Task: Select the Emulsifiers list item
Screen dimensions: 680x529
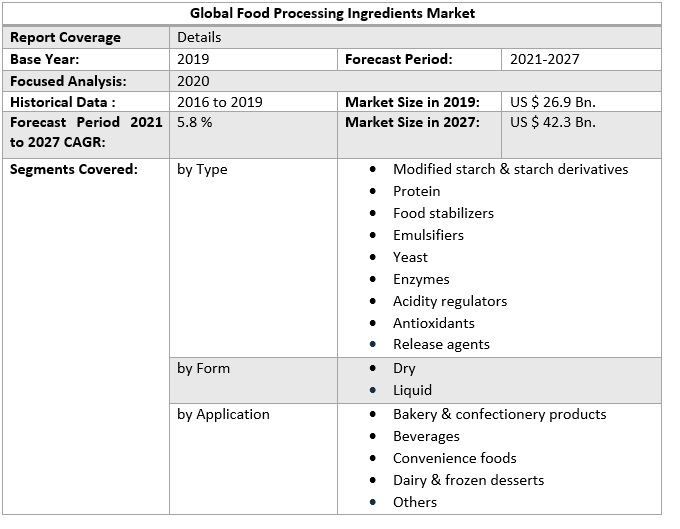Action: (428, 235)
